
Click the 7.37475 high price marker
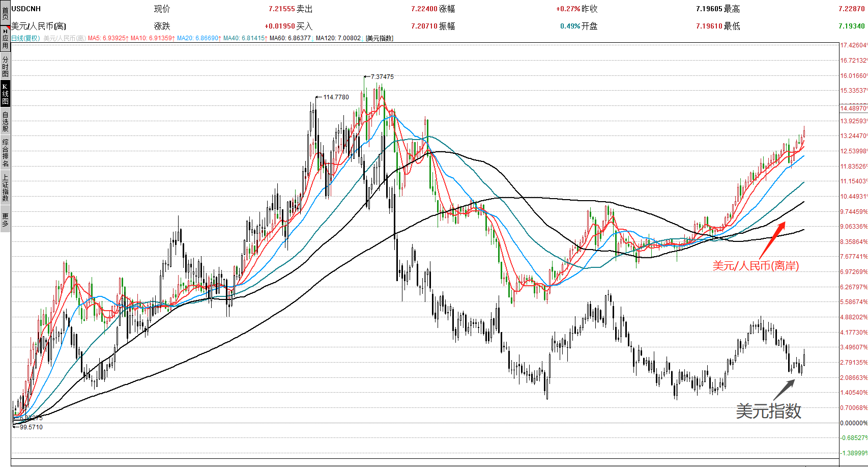coord(382,77)
